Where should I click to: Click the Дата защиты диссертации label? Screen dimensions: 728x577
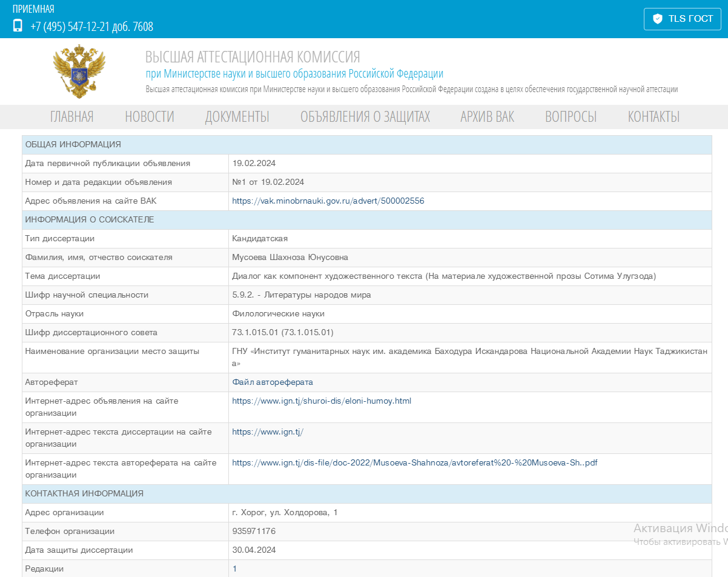click(x=79, y=550)
